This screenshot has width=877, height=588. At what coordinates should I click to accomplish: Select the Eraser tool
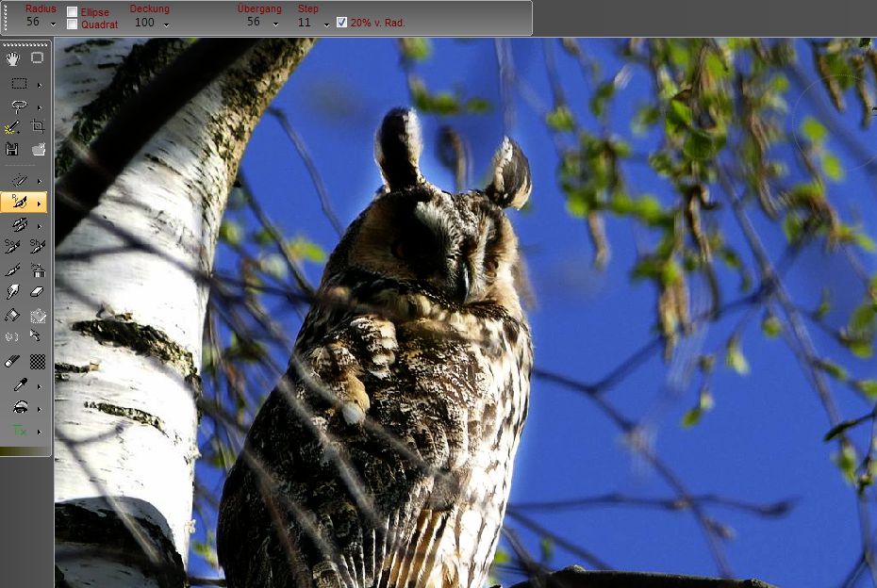tap(38, 292)
